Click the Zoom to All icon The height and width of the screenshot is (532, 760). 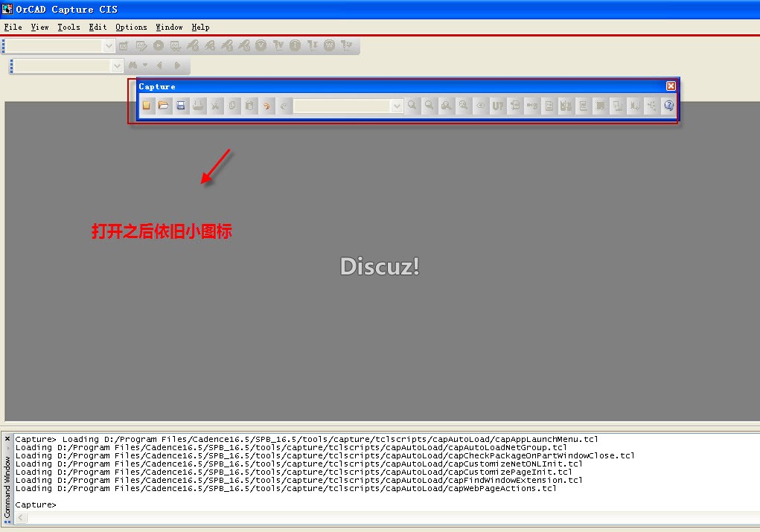(x=463, y=106)
